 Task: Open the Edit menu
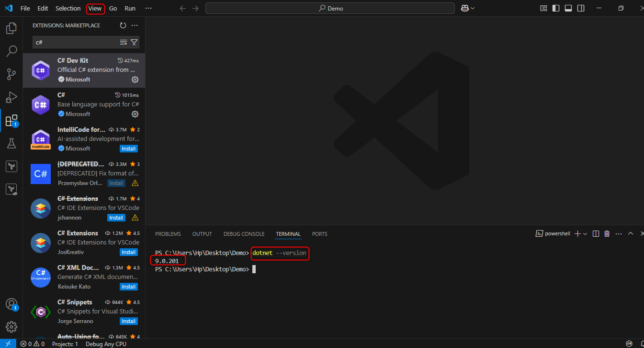click(x=43, y=8)
